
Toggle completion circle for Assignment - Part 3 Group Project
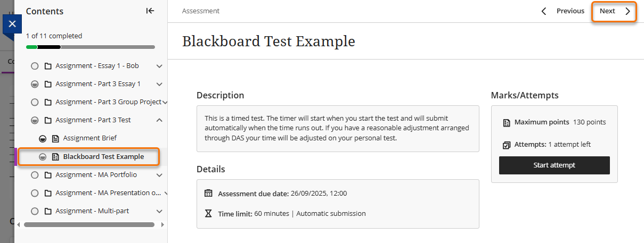pos(35,102)
